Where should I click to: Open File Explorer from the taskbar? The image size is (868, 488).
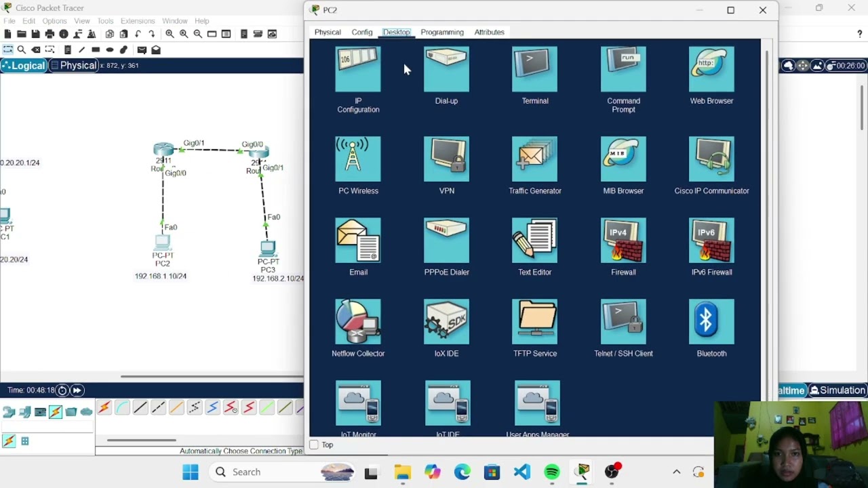[403, 472]
